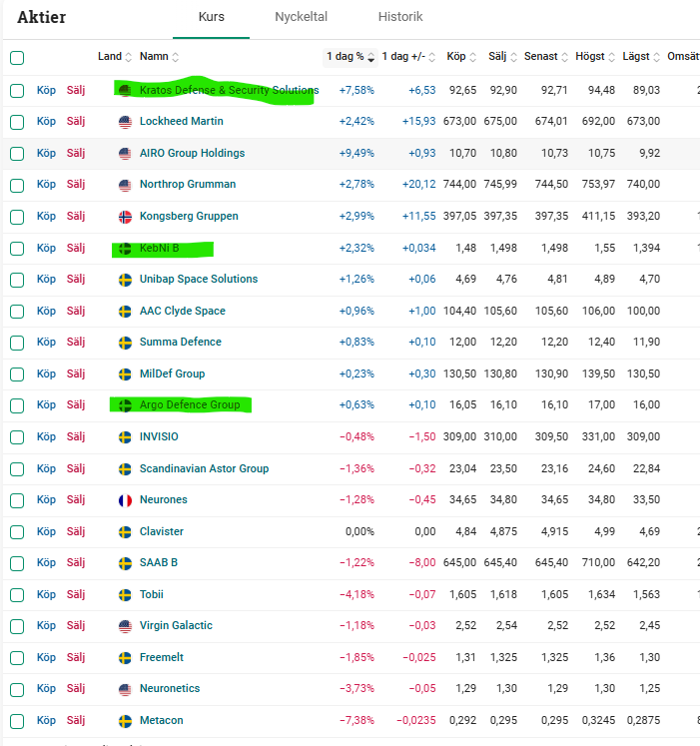
Task: Click the Swedish flag beside Clavister
Action: click(x=125, y=532)
